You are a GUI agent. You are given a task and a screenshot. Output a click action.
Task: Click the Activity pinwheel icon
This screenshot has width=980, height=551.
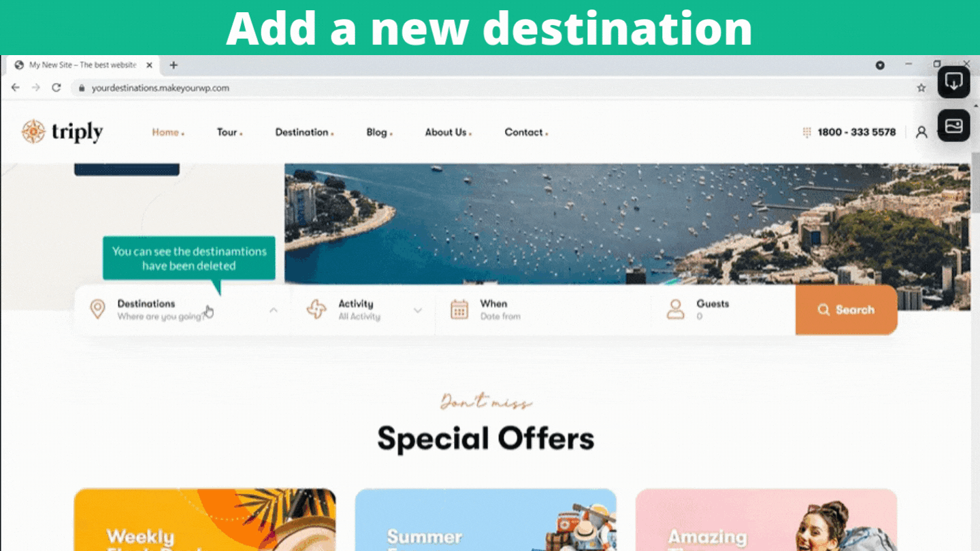(316, 310)
